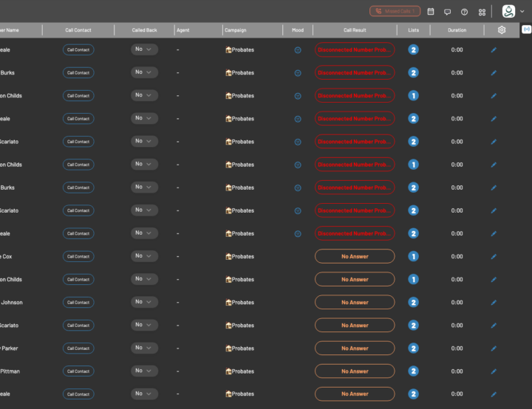Open table column settings gear
Image resolution: width=532 pixels, height=409 pixels.
pos(502,30)
